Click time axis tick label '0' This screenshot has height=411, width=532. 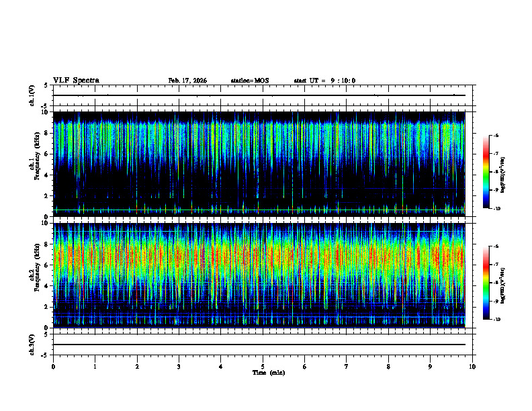[x=53, y=367]
